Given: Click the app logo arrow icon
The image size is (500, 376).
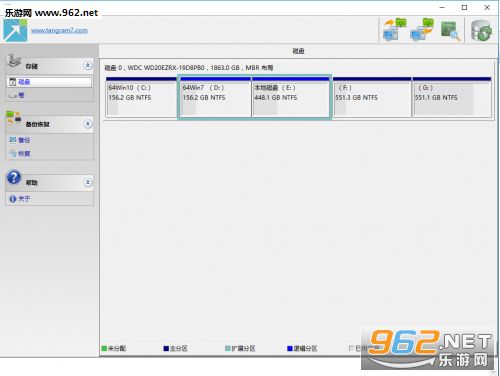Looking at the screenshot, I should coord(15,30).
